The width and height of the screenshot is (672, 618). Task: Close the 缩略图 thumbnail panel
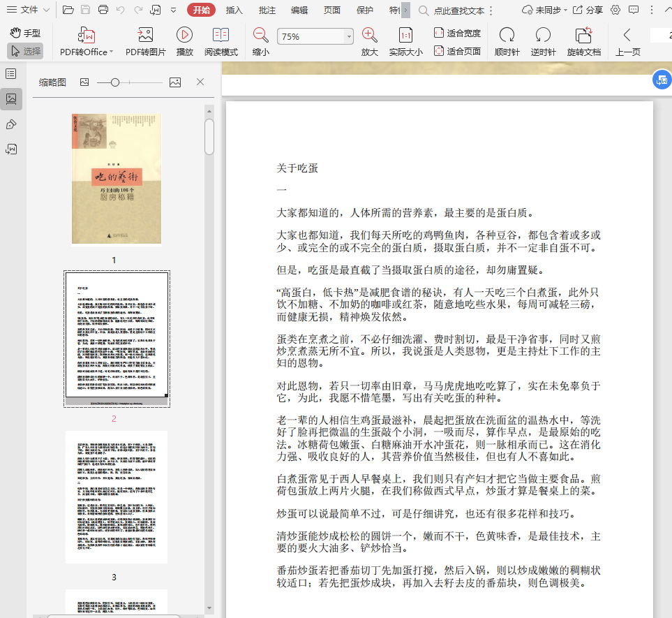[200, 82]
